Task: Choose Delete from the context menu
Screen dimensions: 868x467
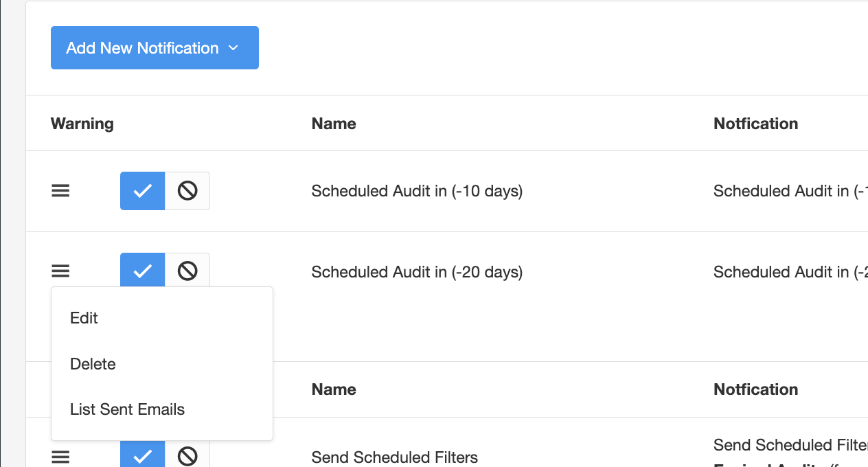Action: tap(162, 364)
